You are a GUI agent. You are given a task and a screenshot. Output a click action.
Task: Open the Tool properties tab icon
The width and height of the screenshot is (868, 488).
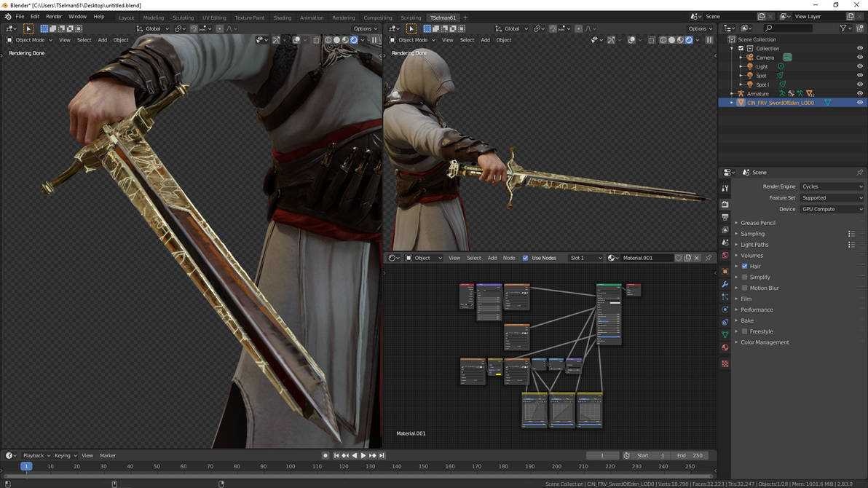725,189
